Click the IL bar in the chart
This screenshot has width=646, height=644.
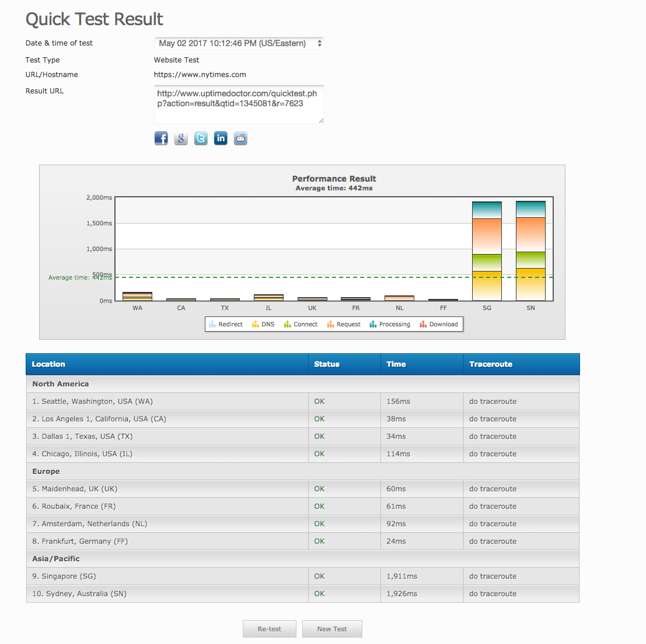pos(268,298)
